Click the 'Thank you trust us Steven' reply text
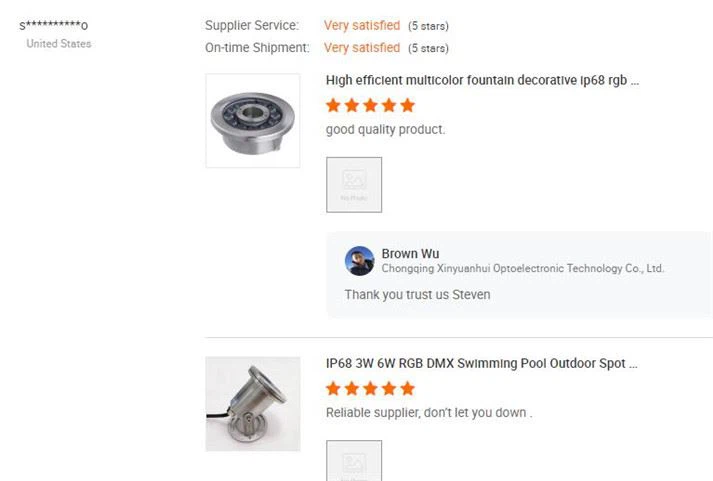Screen dimensions: 713x481 [x=417, y=295]
